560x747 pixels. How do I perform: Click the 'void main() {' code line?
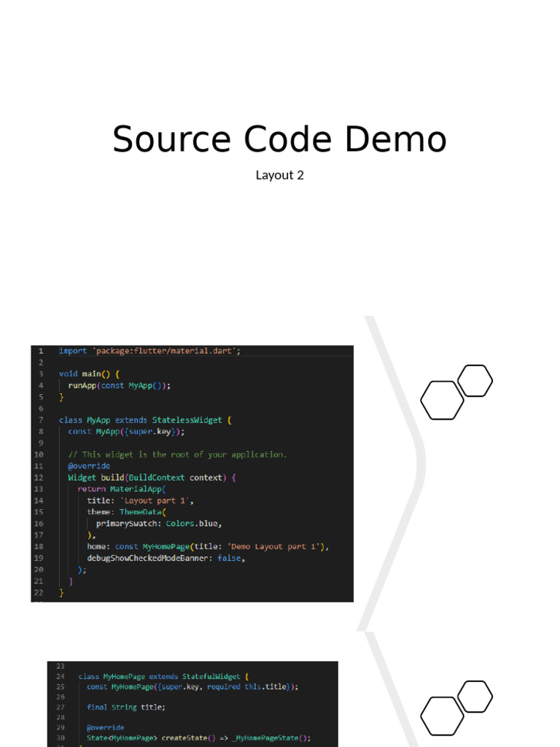pyautogui.click(x=89, y=374)
